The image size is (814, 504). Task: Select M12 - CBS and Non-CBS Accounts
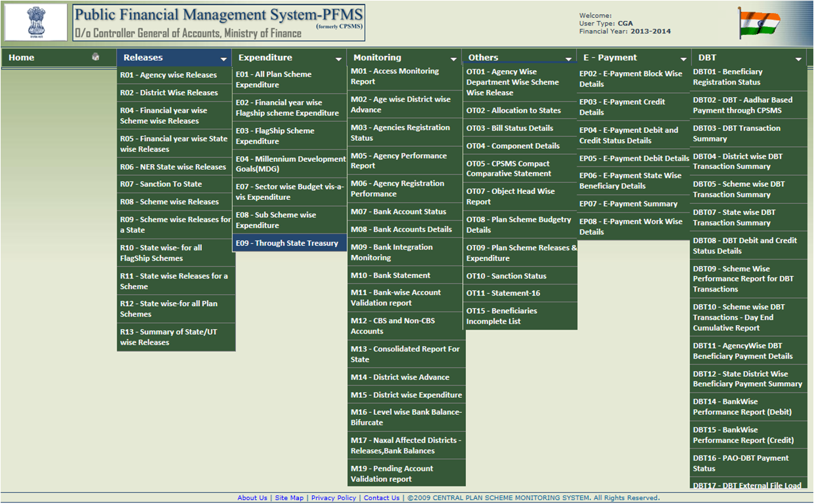[x=406, y=326]
